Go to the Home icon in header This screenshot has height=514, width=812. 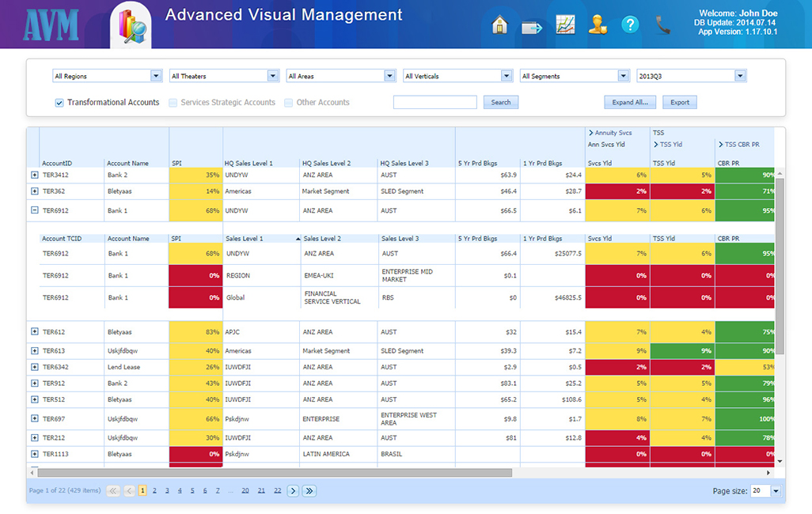[499, 25]
